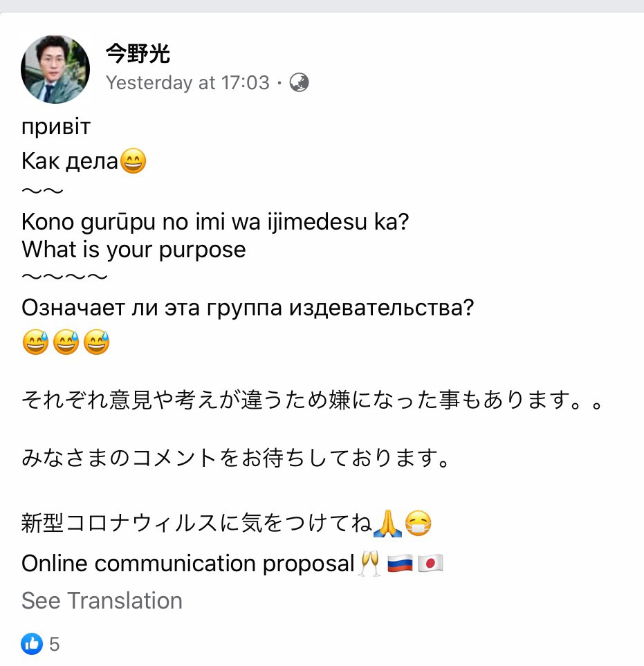Click the text Online communication proposal

pos(187,564)
